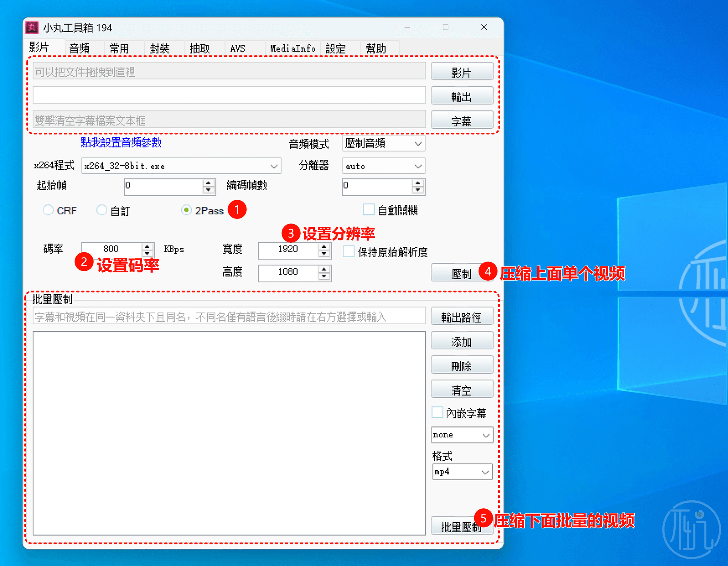Click the app icon in title bar
The image size is (728, 566).
(x=32, y=27)
